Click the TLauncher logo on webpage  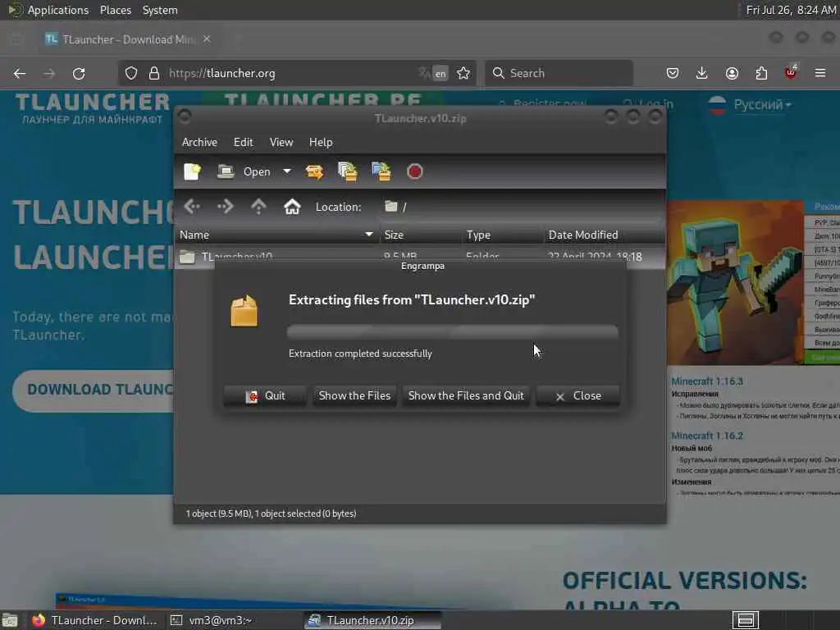coord(92,108)
